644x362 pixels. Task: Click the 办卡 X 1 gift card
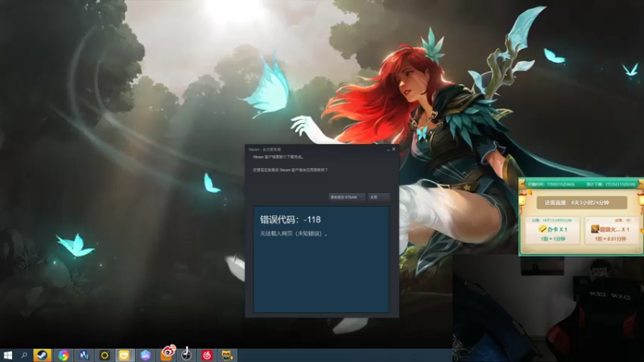point(553,231)
